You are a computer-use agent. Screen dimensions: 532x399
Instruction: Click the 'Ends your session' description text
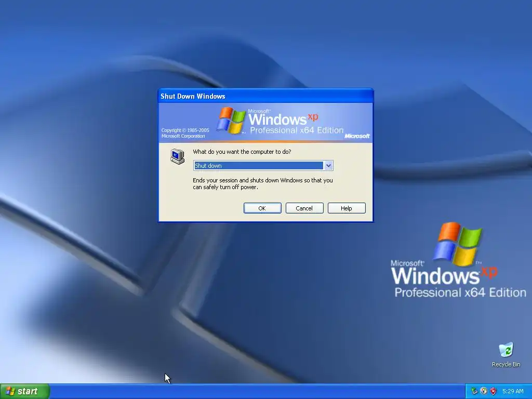262,183
